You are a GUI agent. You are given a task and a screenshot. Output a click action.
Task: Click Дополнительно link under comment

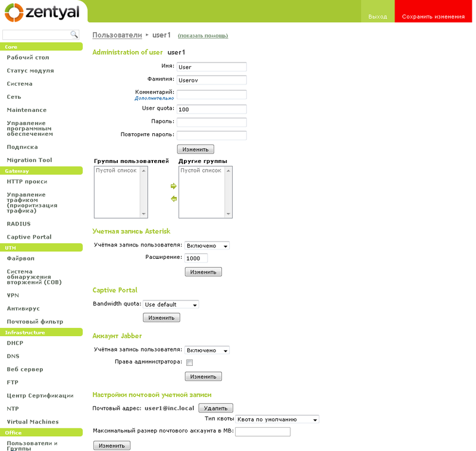(154, 98)
